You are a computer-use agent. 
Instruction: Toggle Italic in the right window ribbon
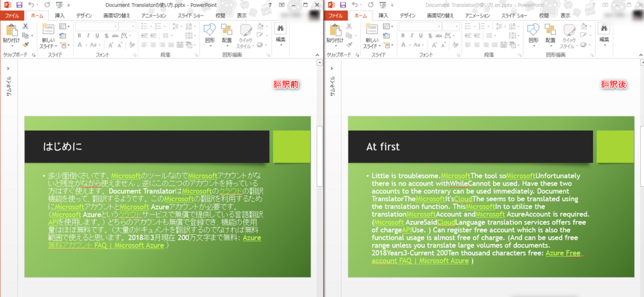pos(412,35)
